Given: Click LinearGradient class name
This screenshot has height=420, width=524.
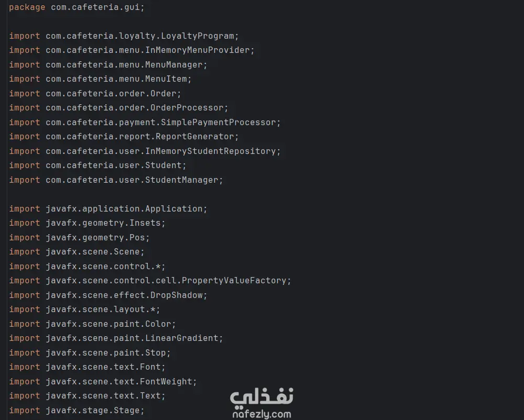Looking at the screenshot, I should (x=181, y=338).
